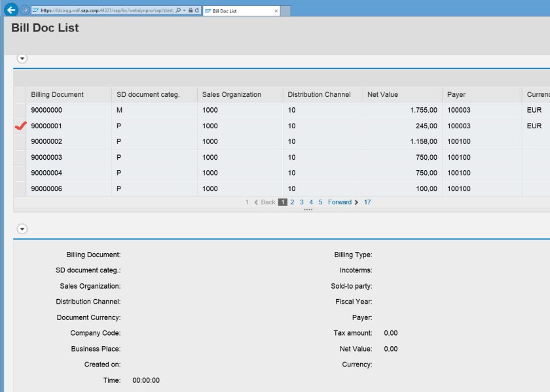Open the address bar dropdown arrow
The image size is (550, 392).
coord(184,11)
